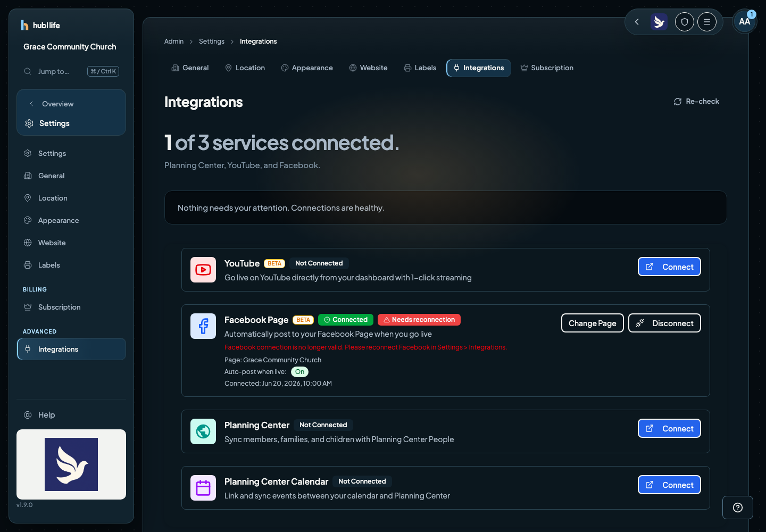Click the Facebook Page logo icon

tap(203, 326)
